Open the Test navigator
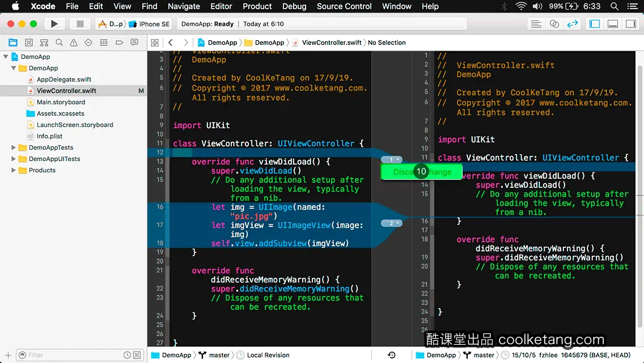The width and height of the screenshot is (644, 363). [88, 43]
